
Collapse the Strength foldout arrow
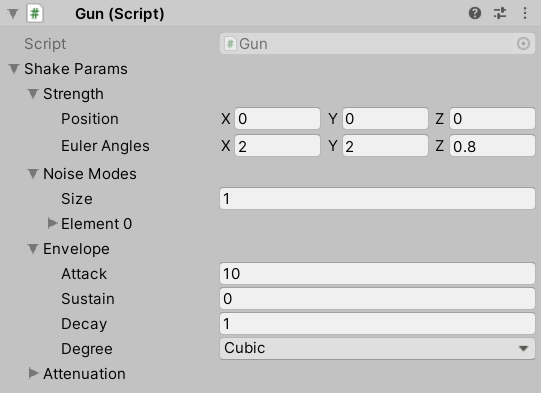(33, 94)
